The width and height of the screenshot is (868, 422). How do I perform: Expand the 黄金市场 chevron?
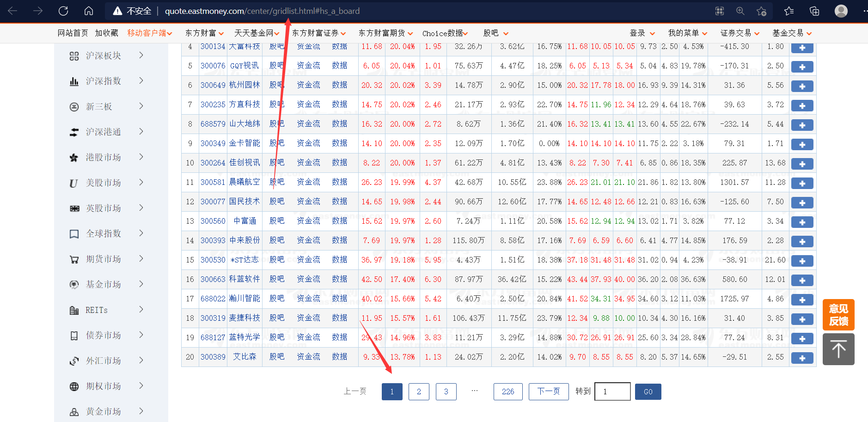(x=141, y=411)
